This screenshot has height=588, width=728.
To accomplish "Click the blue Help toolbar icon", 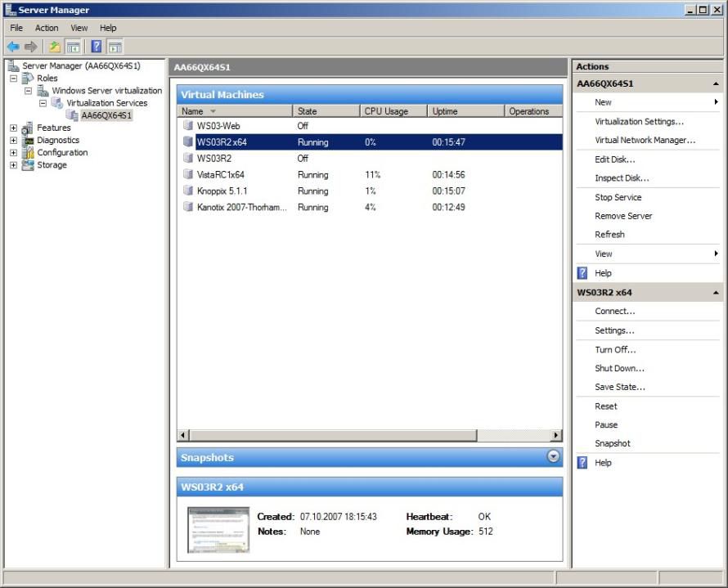I will [96, 47].
